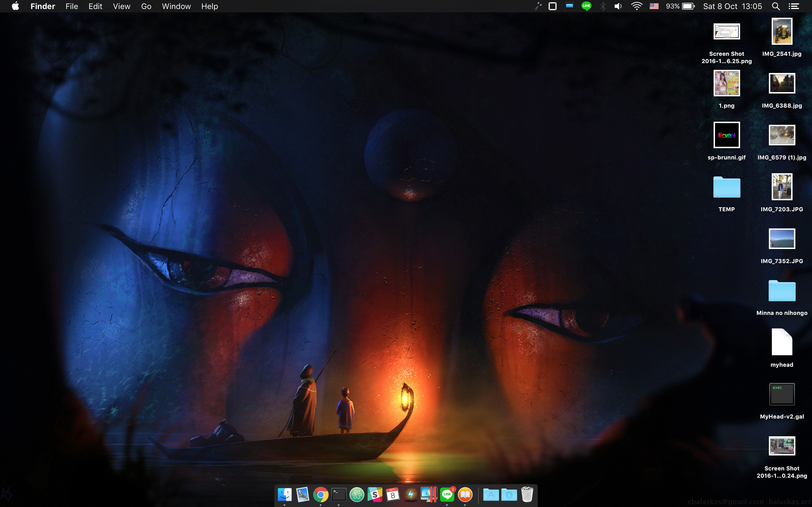The image size is (812, 507).
Task: Click the Mail stamp icon in Dock
Action: [303, 495]
